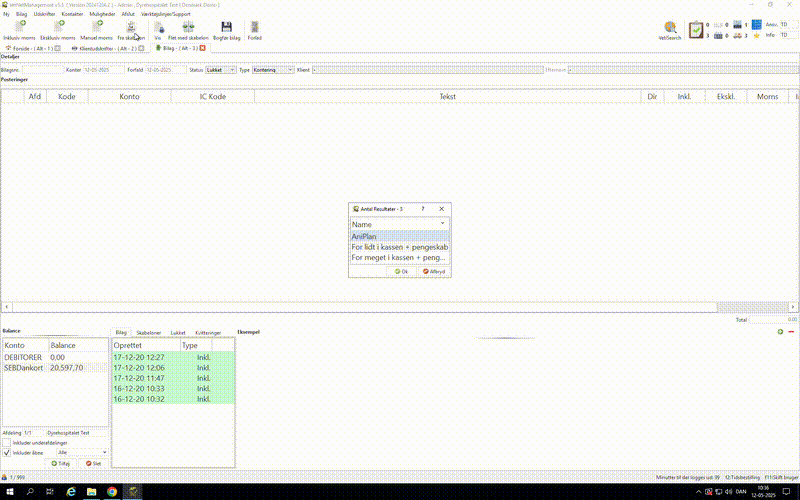Open the Afslut menu
Image resolution: width=800 pixels, height=500 pixels.
(128, 14)
